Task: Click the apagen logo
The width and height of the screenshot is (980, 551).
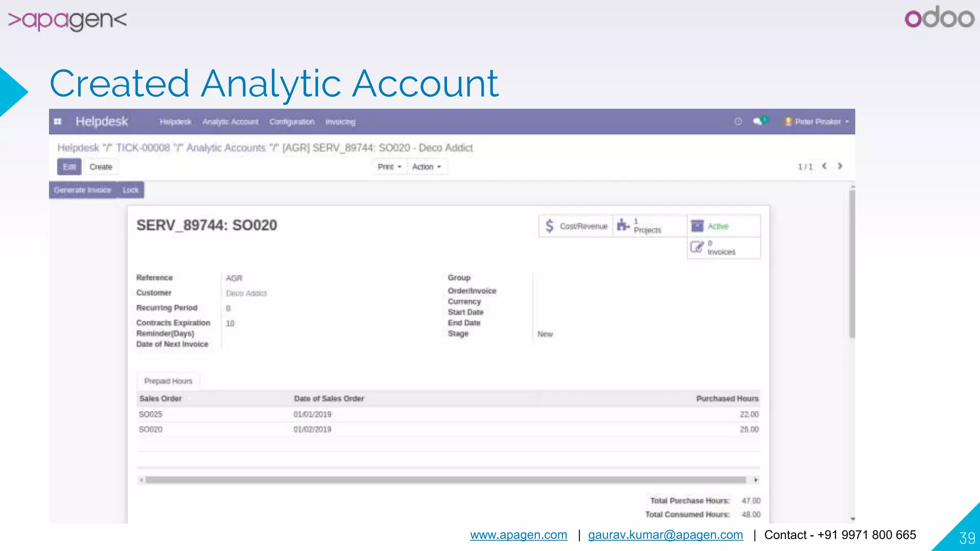Action: point(67,20)
